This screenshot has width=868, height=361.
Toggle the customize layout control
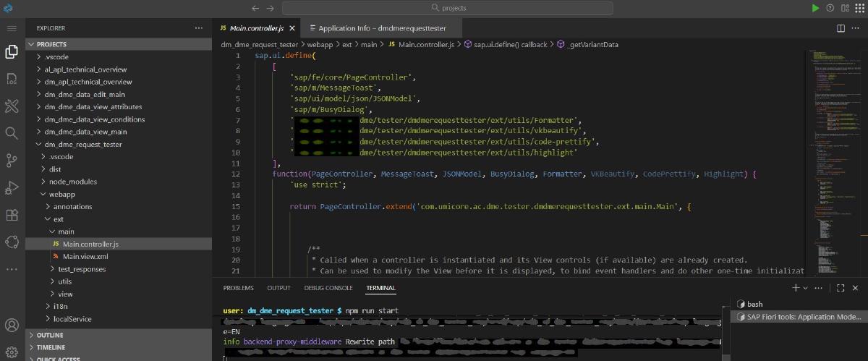[844, 8]
